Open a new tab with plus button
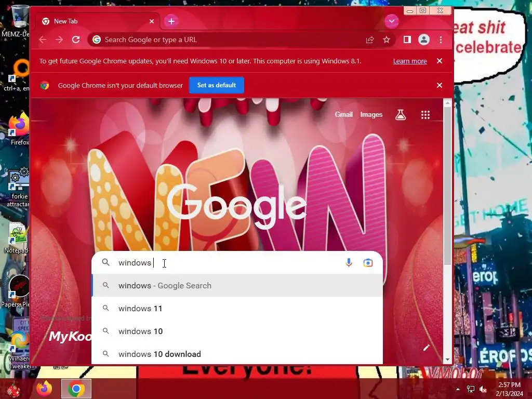The image size is (532, 399). pyautogui.click(x=171, y=21)
